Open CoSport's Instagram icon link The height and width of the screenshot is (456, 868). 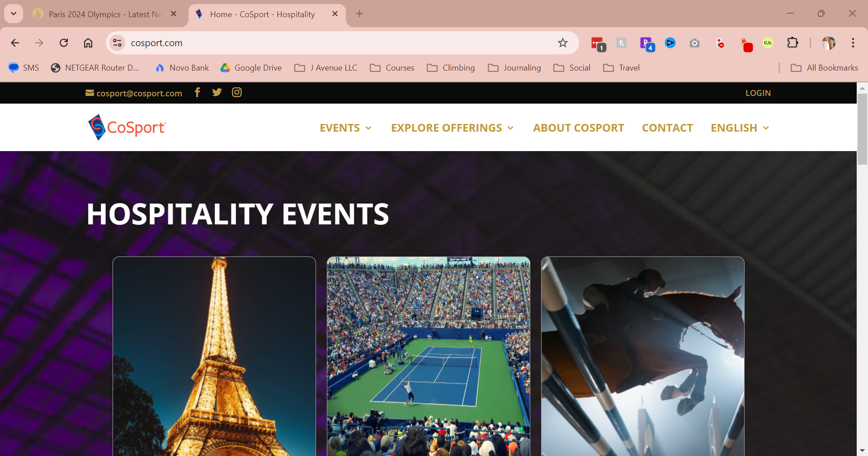pos(237,92)
